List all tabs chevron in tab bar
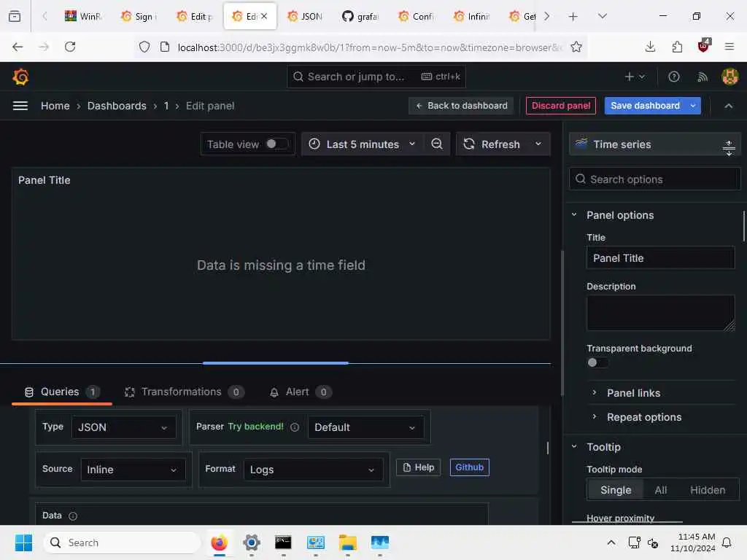 point(603,16)
